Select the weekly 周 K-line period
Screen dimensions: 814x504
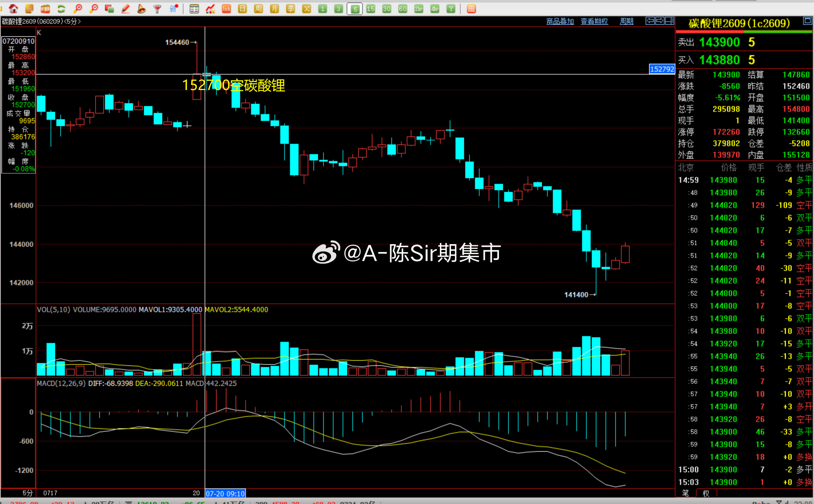pos(258,8)
